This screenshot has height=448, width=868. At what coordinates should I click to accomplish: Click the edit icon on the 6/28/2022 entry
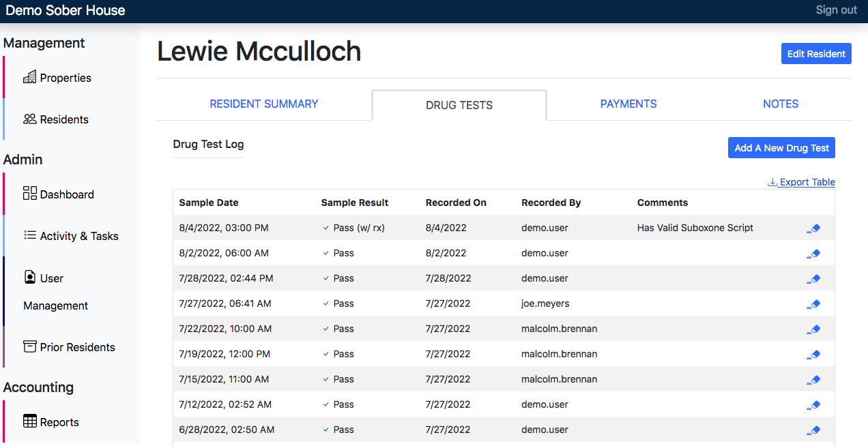(813, 430)
